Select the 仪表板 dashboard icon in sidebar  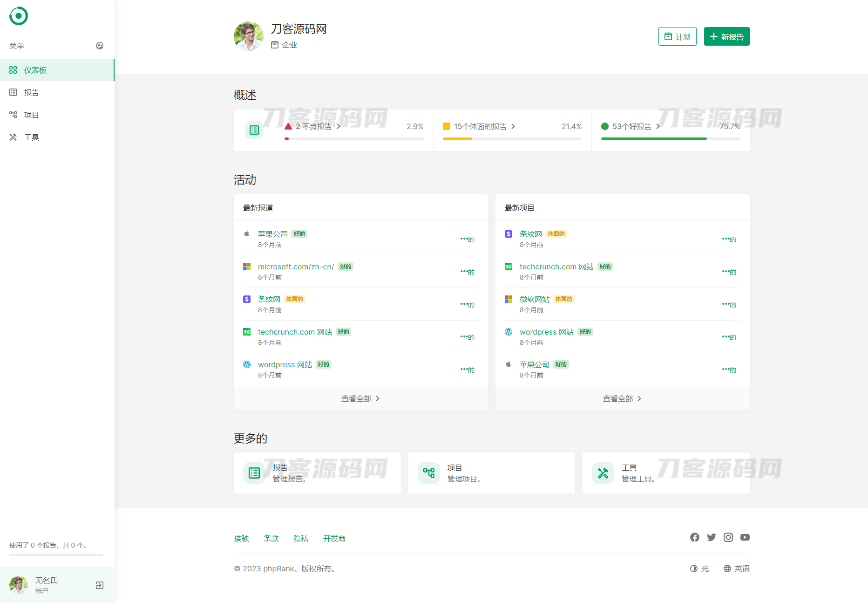(14, 70)
